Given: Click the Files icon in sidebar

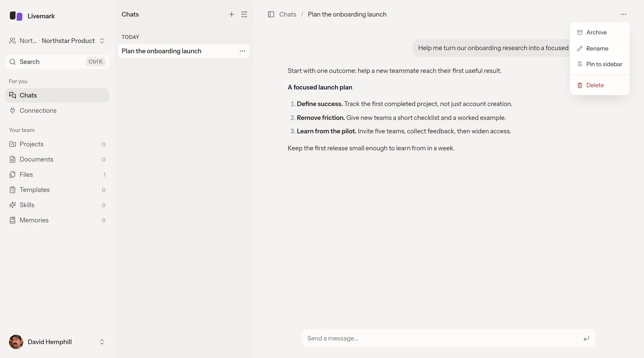Looking at the screenshot, I should tap(13, 175).
